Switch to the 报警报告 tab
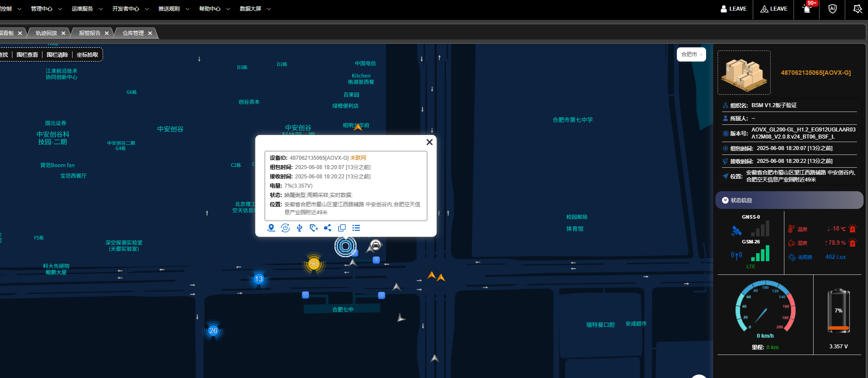 click(89, 33)
